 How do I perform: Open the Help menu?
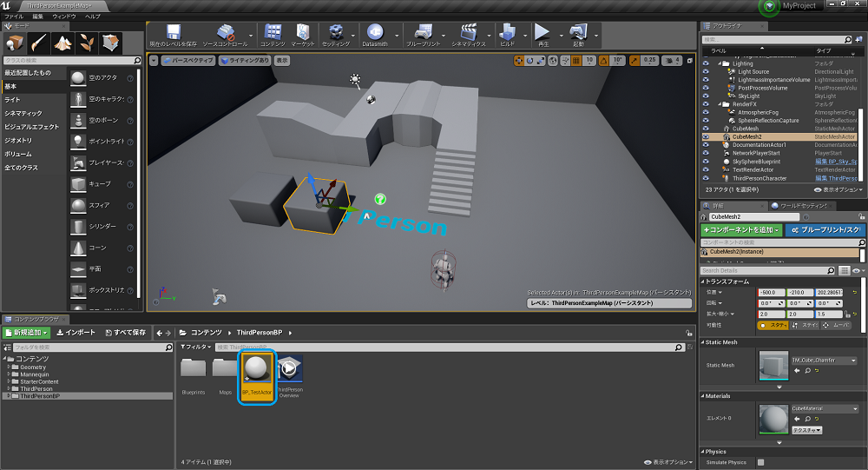(x=93, y=17)
